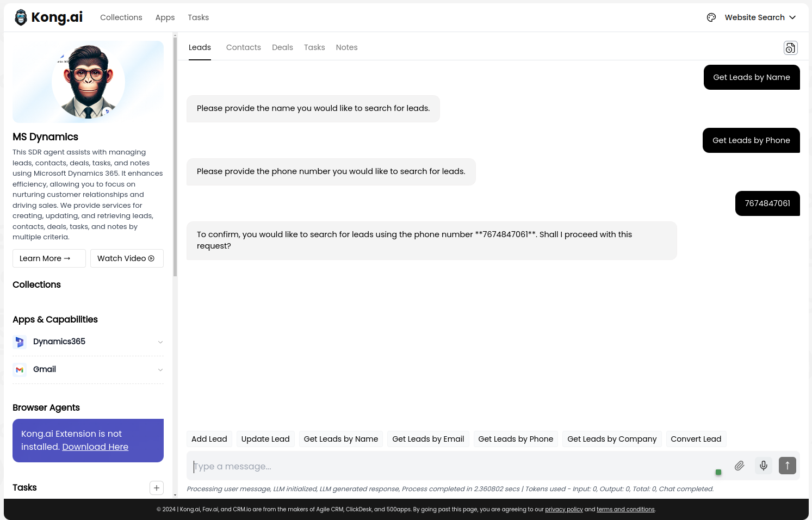Click the provide the name reply message

coord(313,109)
